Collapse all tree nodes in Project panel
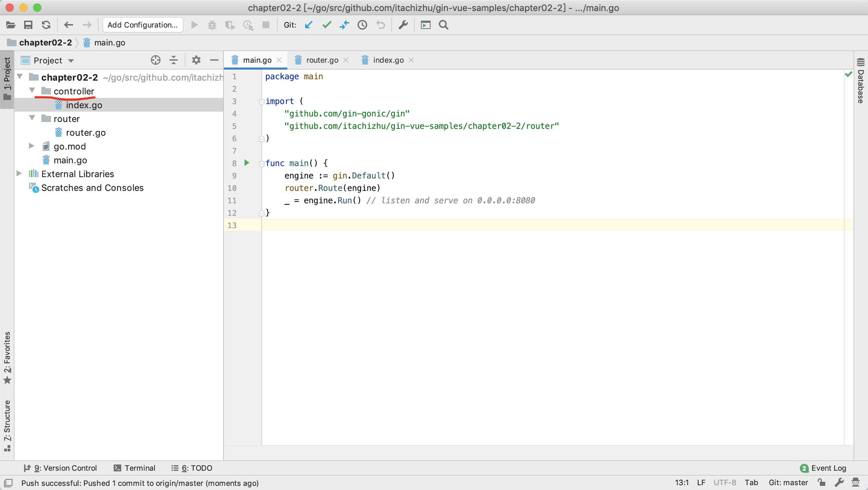This screenshot has height=490, width=868. pyautogui.click(x=174, y=60)
